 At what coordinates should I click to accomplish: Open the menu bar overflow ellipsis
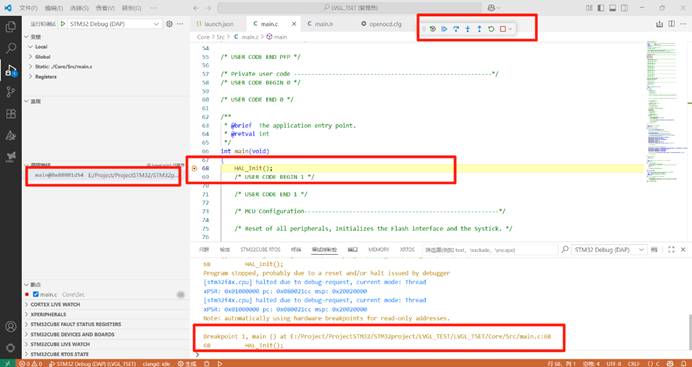click(153, 8)
